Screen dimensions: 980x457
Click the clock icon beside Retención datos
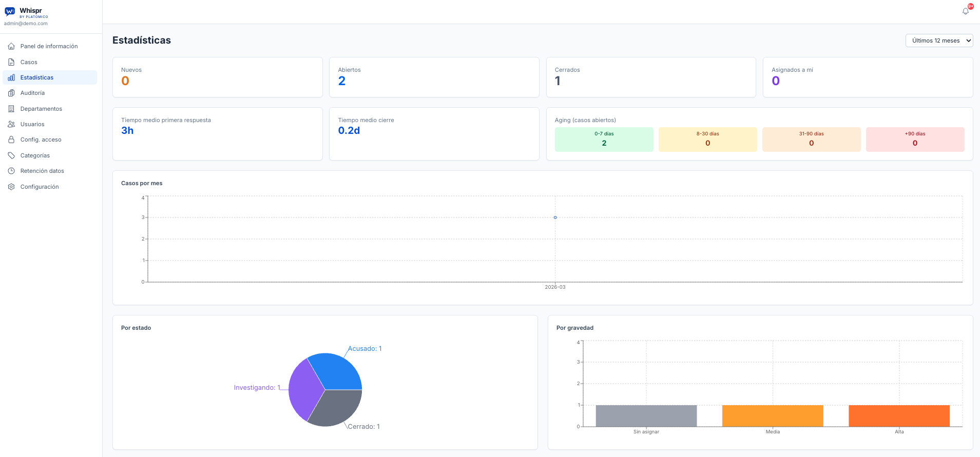click(11, 171)
